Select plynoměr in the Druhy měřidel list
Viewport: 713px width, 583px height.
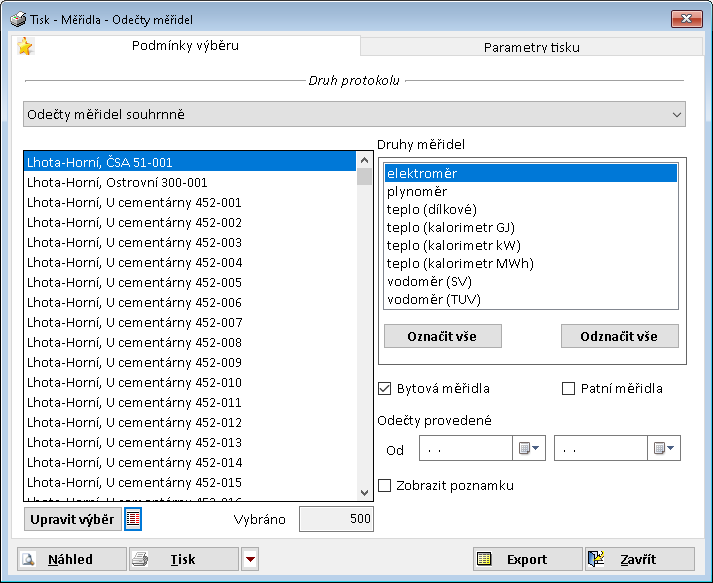click(417, 192)
